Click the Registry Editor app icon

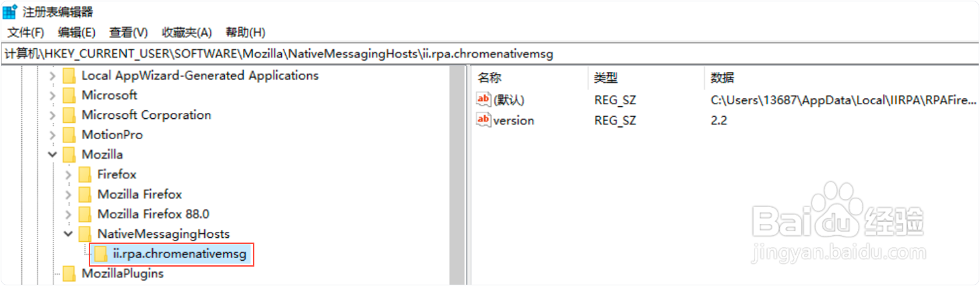(x=10, y=11)
